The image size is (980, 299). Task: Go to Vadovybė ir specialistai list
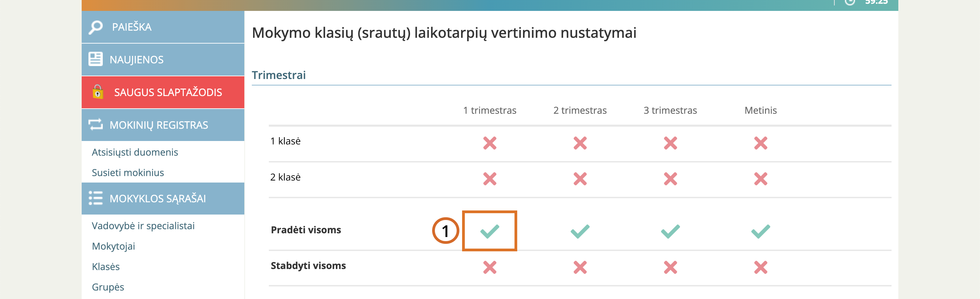point(143,226)
